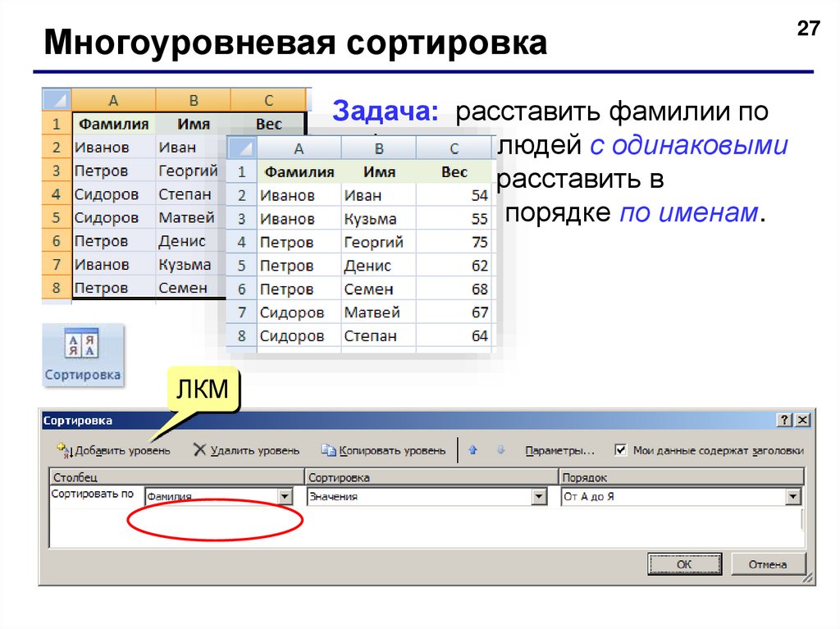Expand the От А до Я order dropdown
The image size is (840, 629).
(793, 497)
